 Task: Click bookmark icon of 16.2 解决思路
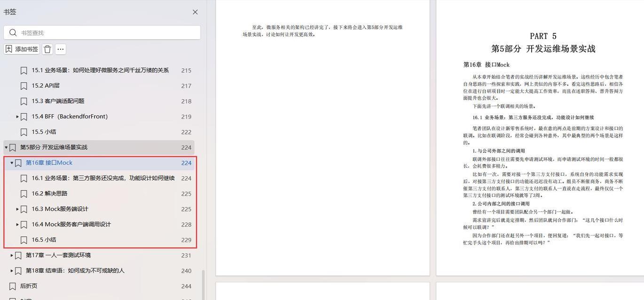coord(24,194)
